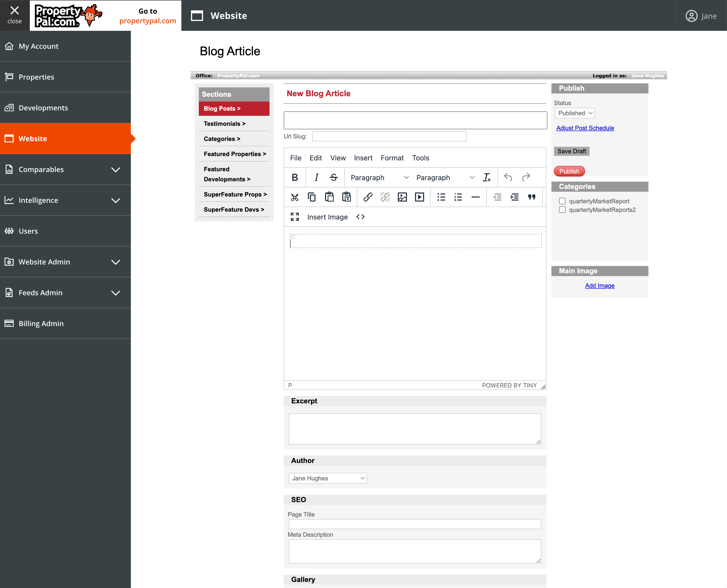The width and height of the screenshot is (727, 588).
Task: Click the Url Slug field
Action: point(389,136)
